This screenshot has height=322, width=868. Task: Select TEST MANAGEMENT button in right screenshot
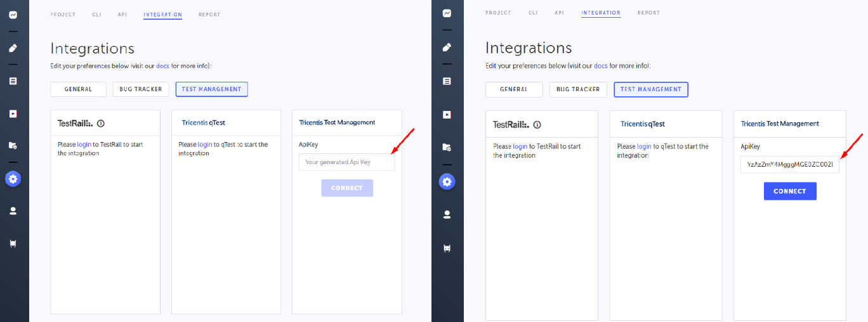(651, 89)
